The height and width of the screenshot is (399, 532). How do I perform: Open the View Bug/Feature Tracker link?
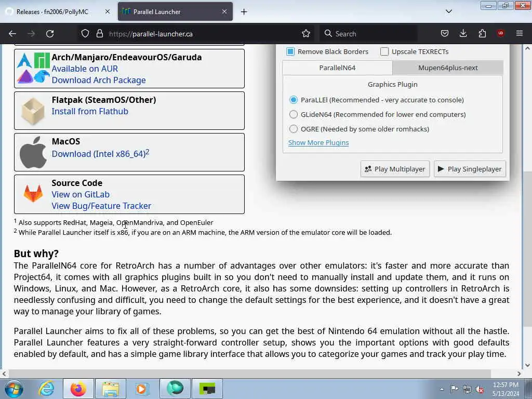point(101,206)
